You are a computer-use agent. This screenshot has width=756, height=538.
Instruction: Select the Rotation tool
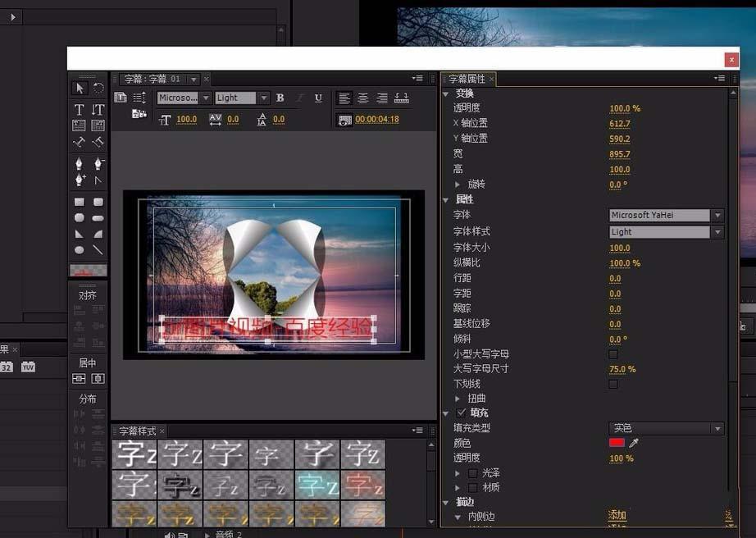pyautogui.click(x=98, y=88)
